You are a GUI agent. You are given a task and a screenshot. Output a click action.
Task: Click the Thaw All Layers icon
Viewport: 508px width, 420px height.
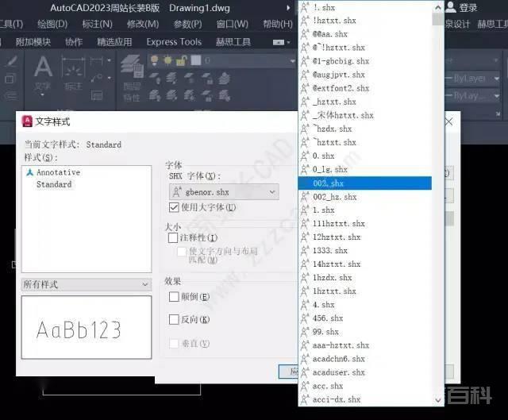coord(189,95)
